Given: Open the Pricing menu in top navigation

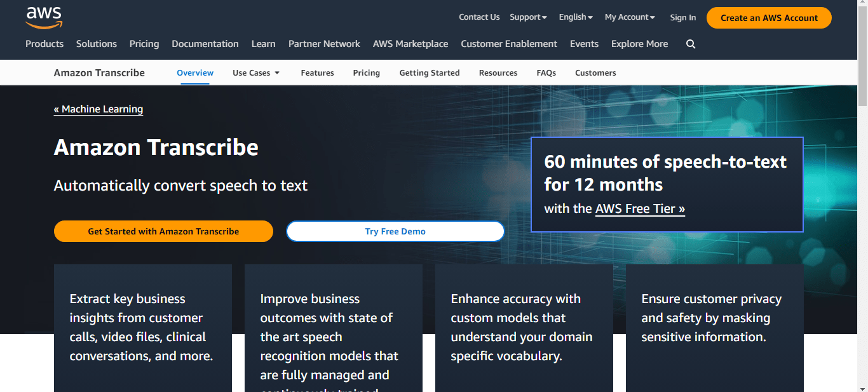Looking at the screenshot, I should point(144,44).
